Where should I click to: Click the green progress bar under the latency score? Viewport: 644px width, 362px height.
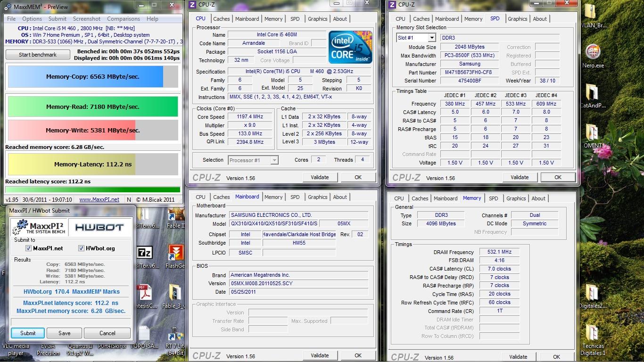(93, 190)
